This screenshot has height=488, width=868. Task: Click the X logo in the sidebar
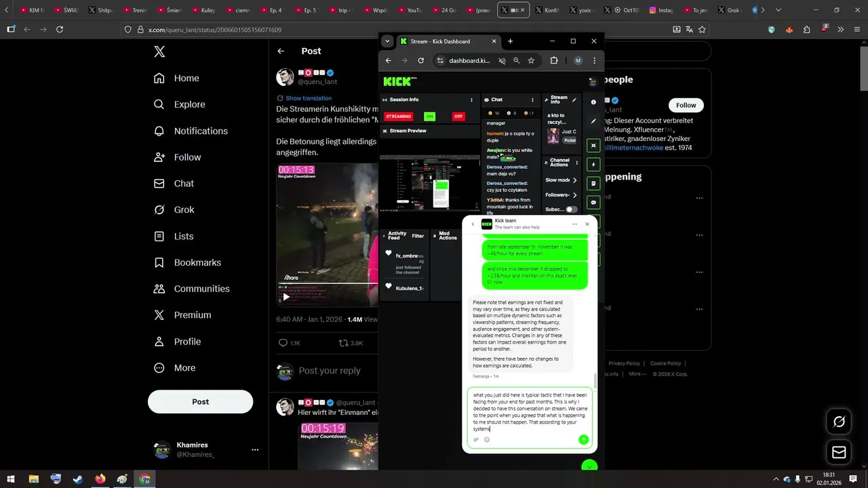tap(159, 52)
